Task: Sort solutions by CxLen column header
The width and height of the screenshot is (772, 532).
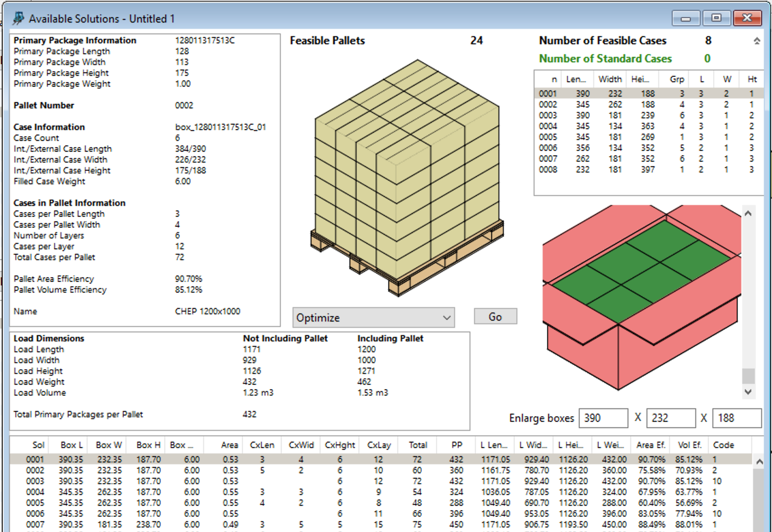Action: [262, 445]
